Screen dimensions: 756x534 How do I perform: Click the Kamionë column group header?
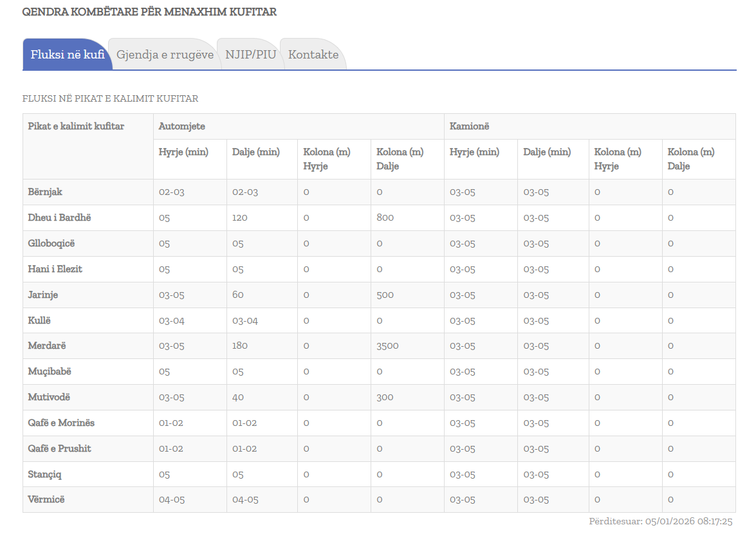click(x=469, y=127)
